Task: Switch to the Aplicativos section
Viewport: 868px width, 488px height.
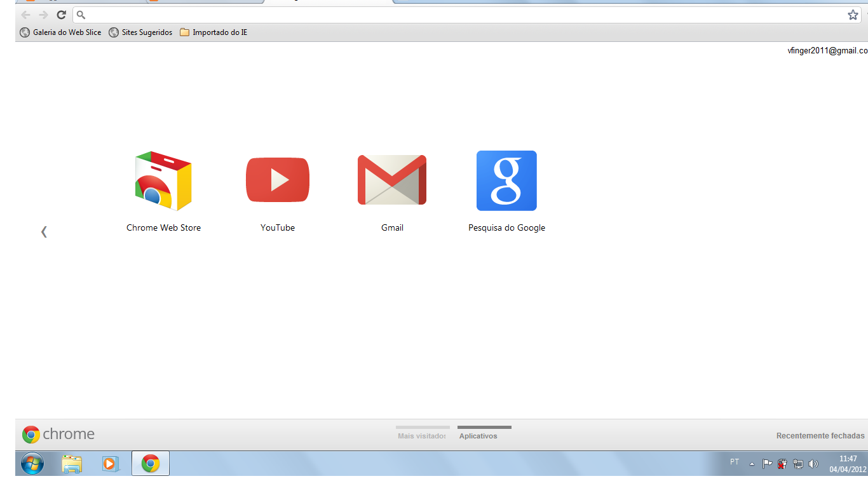Action: 478,436
